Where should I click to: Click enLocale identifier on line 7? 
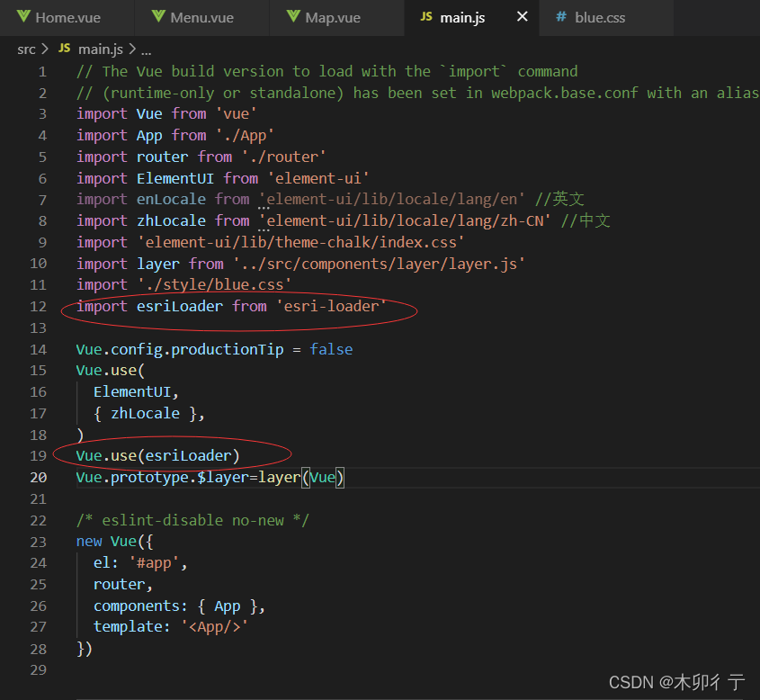click(x=171, y=199)
